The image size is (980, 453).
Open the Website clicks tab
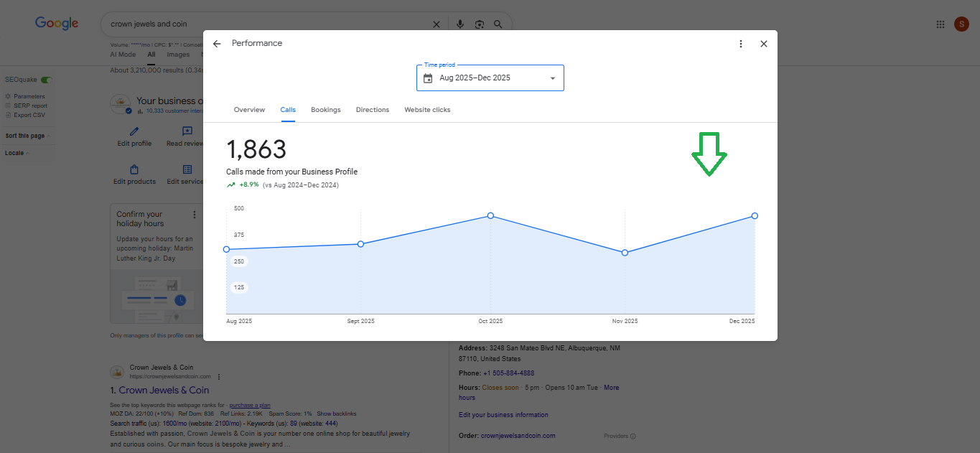point(427,110)
